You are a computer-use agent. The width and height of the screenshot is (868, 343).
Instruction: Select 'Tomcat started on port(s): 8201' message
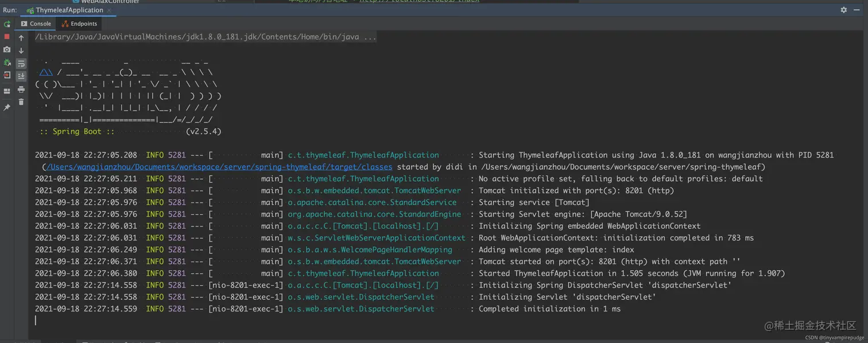click(610, 262)
